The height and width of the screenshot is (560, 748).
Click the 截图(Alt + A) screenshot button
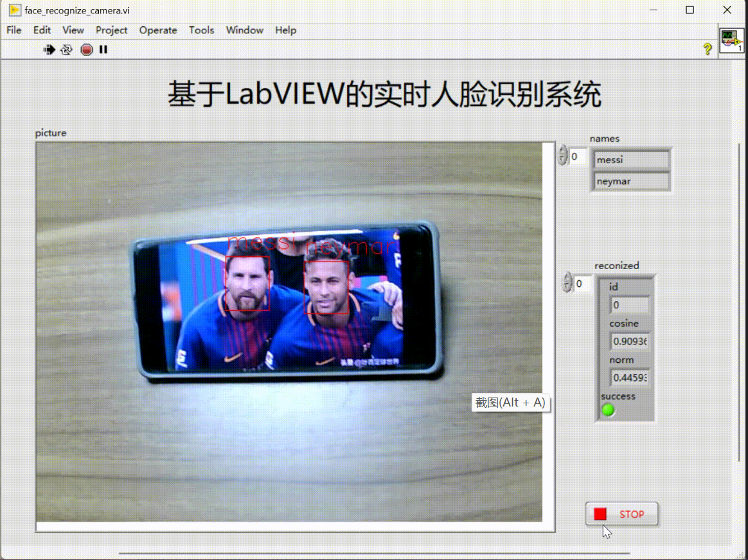pyautogui.click(x=510, y=403)
